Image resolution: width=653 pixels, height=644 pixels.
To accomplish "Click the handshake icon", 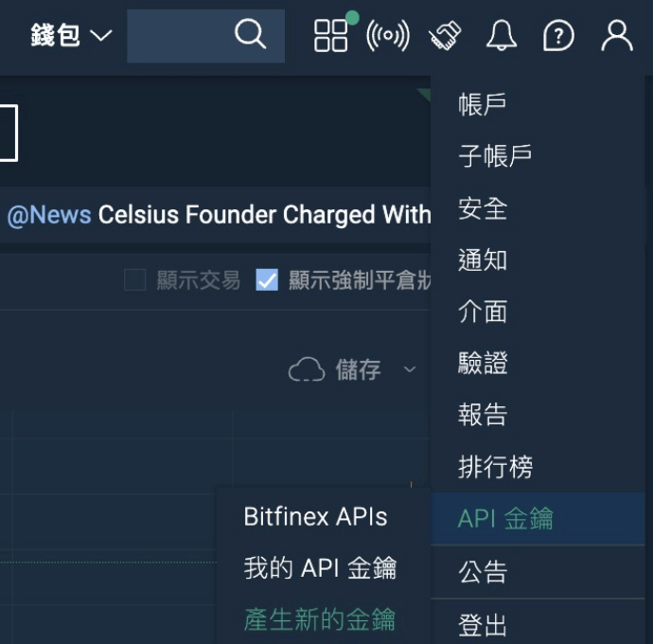I will click(x=445, y=36).
